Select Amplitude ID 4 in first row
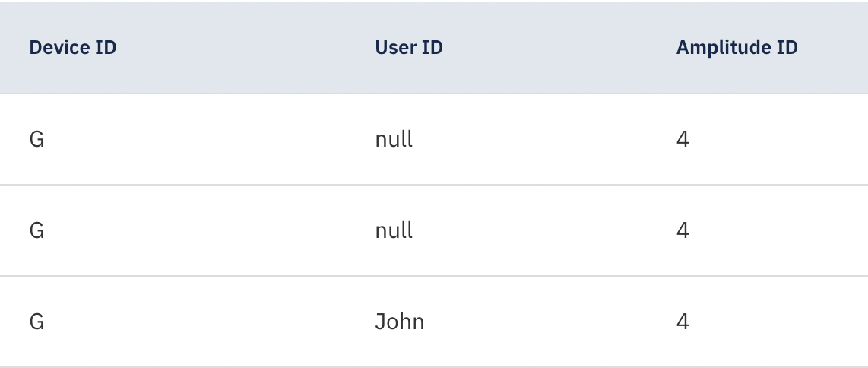868x368 pixels. pyautogui.click(x=683, y=139)
